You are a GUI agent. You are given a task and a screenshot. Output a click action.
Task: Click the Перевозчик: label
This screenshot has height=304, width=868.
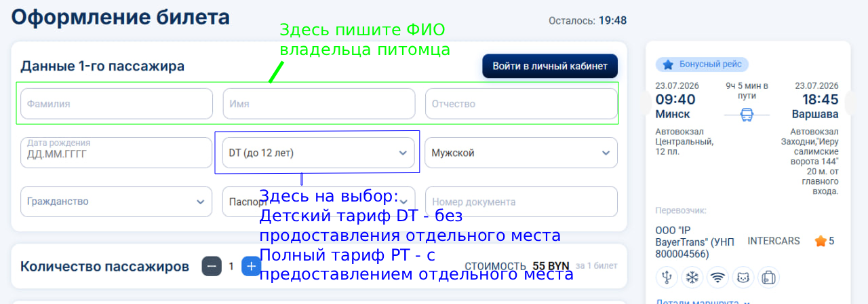682,211
